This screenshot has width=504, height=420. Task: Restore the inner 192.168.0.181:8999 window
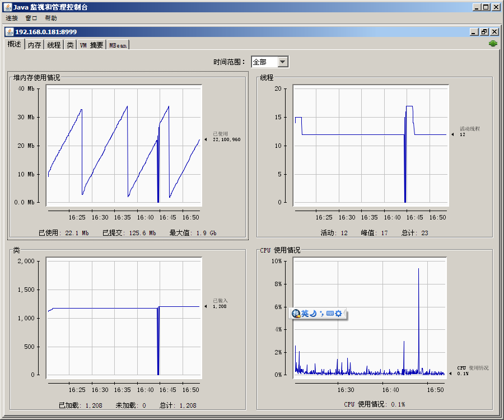tap(484, 32)
